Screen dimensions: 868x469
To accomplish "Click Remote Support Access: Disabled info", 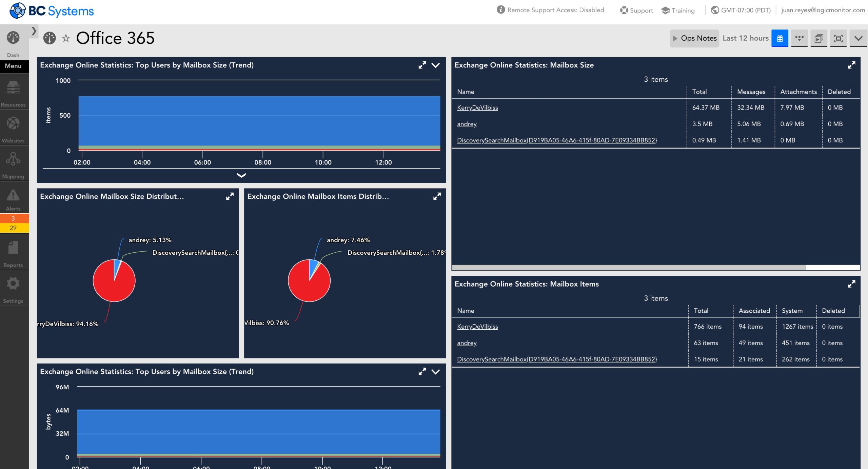I will 550,10.
